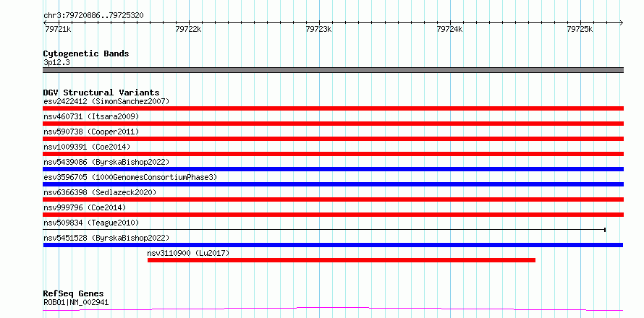This screenshot has width=644, height=318.
Task: Select the red bar of nsv1009391
Action: tap(333, 154)
